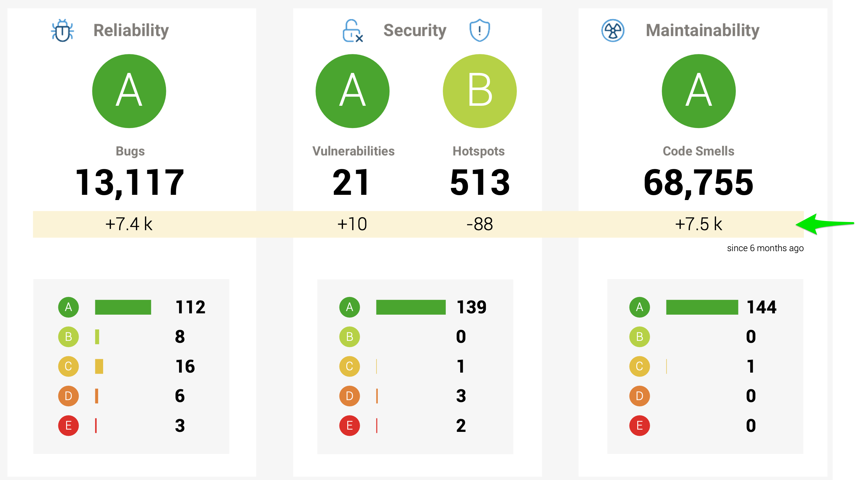Open the 21 vulnerabilities count

coord(351,183)
